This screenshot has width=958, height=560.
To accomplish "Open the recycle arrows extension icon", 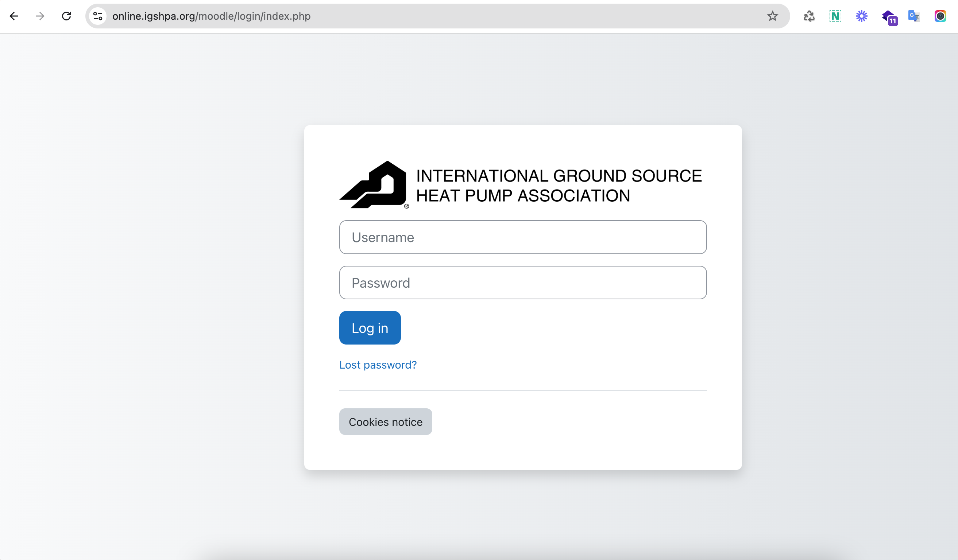I will 809,16.
